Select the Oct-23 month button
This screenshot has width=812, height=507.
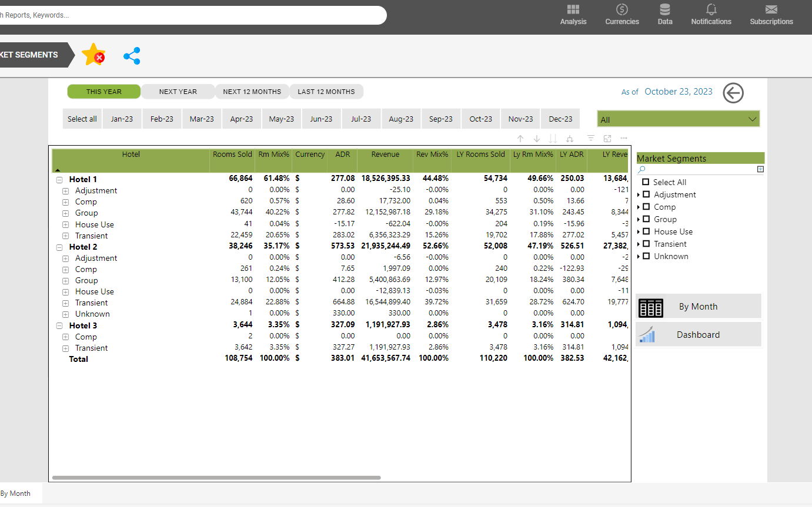(480, 119)
